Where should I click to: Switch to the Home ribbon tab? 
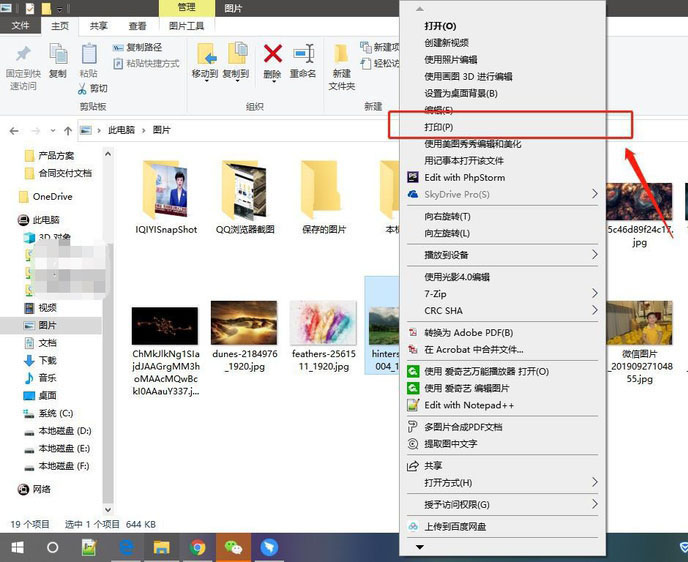click(x=60, y=26)
